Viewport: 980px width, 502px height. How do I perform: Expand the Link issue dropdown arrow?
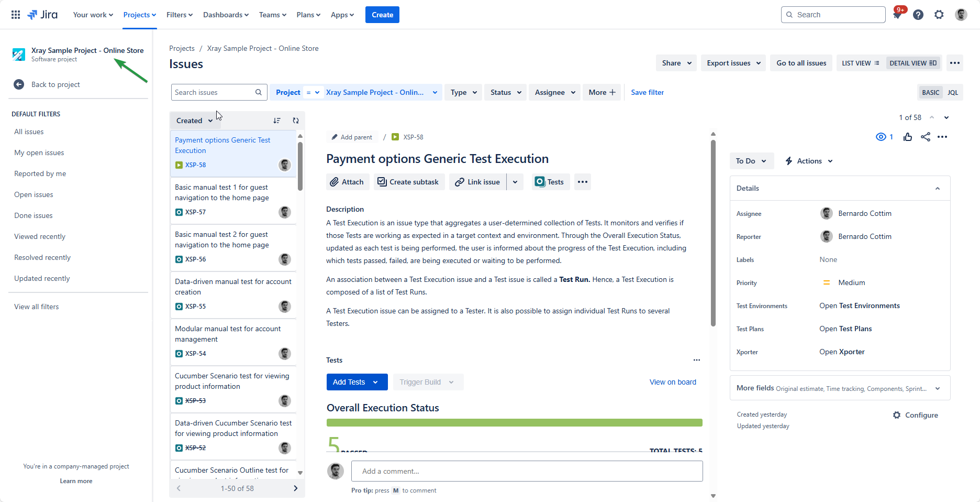(515, 182)
